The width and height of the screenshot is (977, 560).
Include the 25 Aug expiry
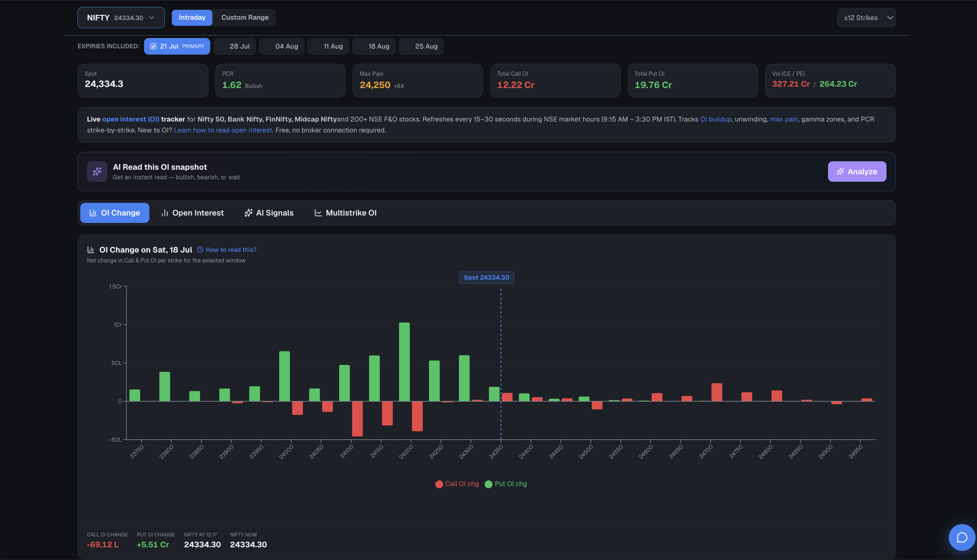coord(421,46)
